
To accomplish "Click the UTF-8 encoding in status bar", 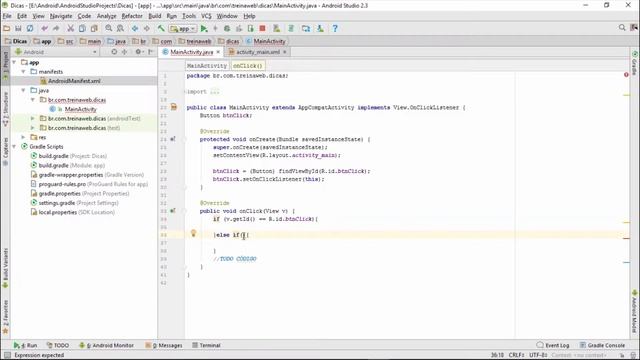I will click(538, 355).
